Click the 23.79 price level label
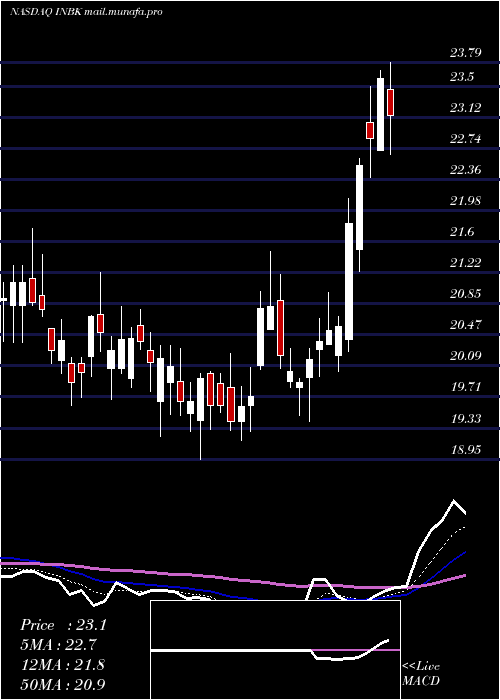 point(466,54)
